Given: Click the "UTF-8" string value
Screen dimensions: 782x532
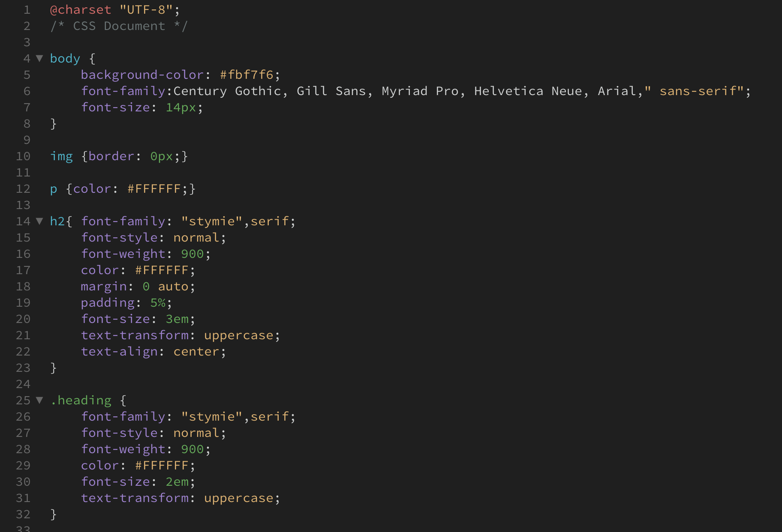Looking at the screenshot, I should (146, 9).
